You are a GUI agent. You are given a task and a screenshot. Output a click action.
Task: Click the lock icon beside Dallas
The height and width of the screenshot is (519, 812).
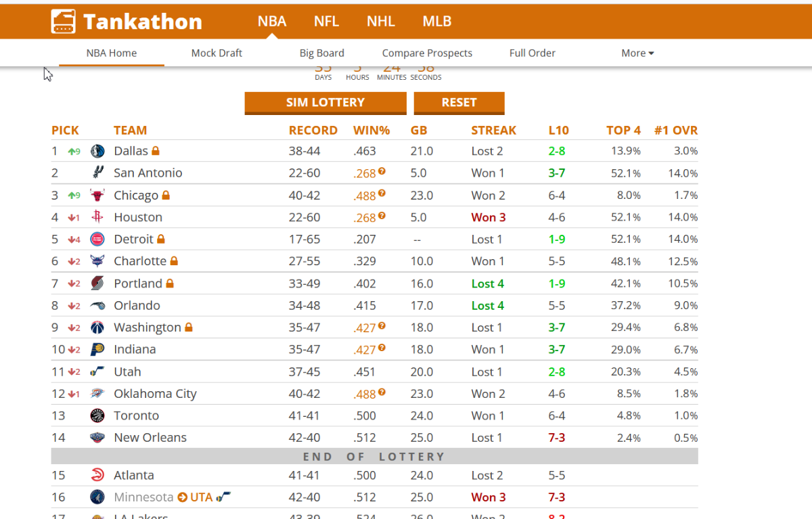pos(156,150)
